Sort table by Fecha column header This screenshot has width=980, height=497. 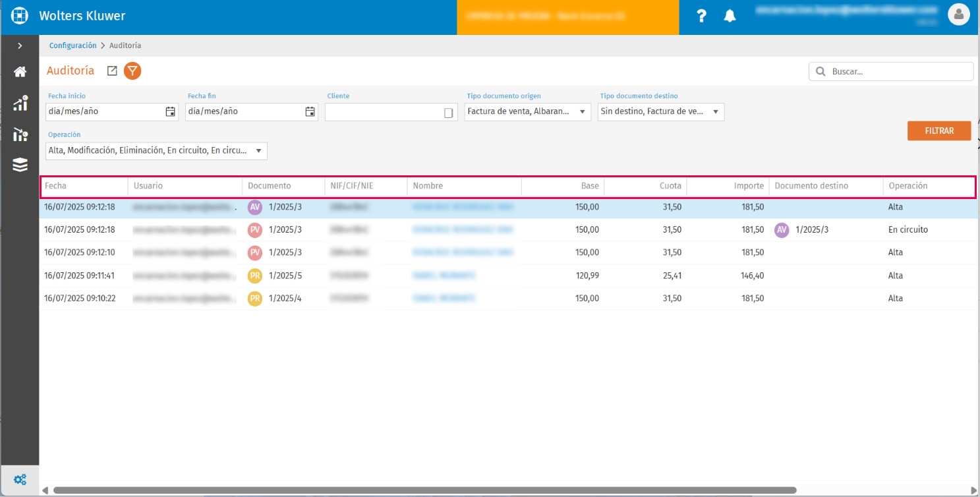pos(56,186)
